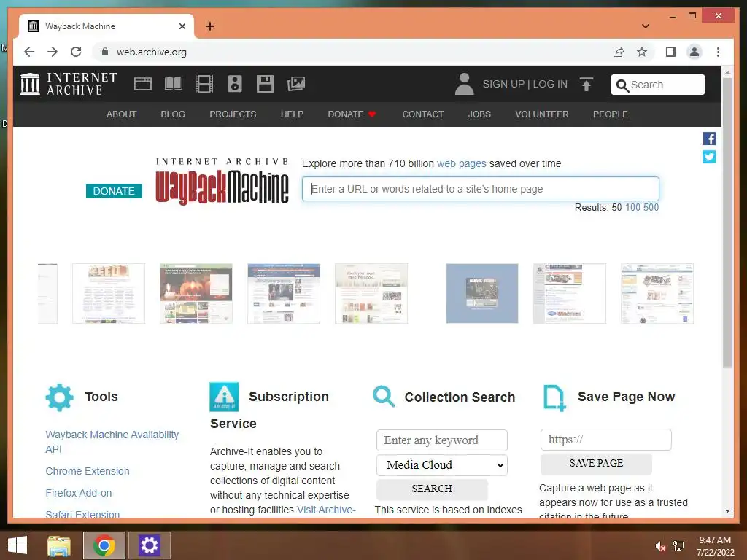
Task: Set results to 500
Action: [651, 208]
